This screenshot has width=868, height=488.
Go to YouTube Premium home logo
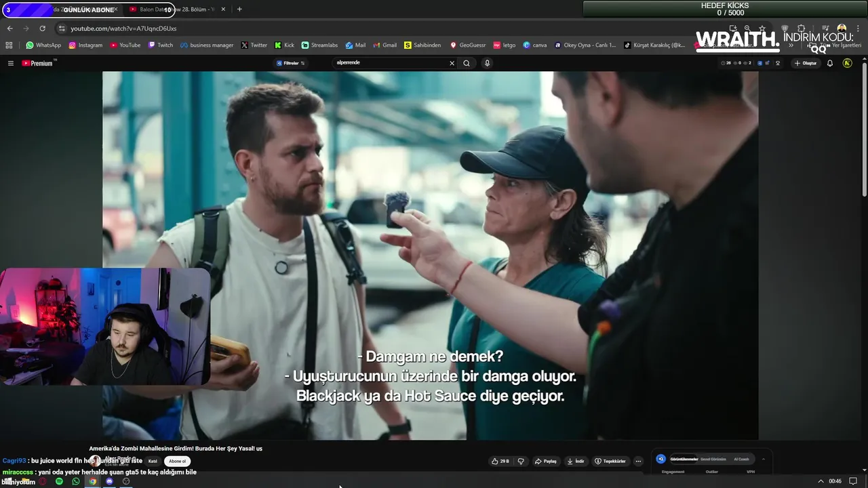tap(37, 63)
